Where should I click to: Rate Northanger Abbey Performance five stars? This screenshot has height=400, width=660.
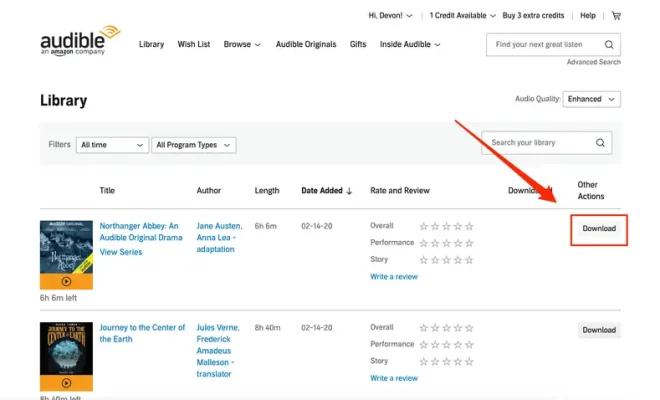[x=469, y=243]
